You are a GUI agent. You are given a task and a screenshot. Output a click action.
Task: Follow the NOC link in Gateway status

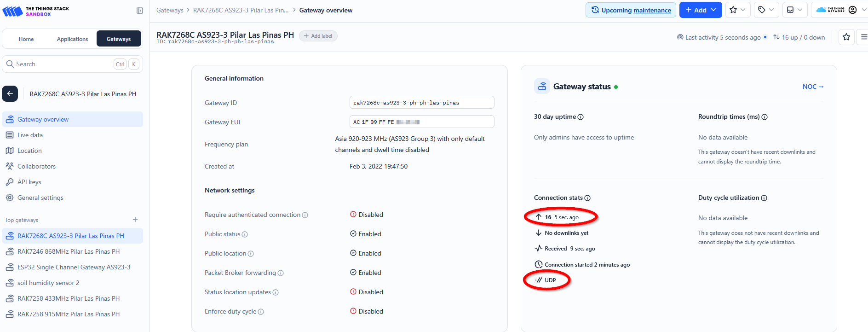812,87
